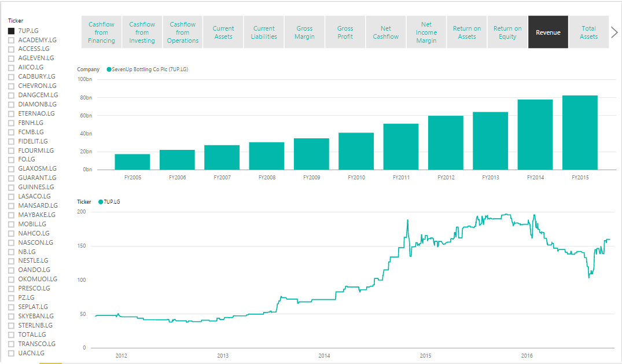
Task: Enable the GUINNES.LG ticker
Action: [x=10, y=187]
